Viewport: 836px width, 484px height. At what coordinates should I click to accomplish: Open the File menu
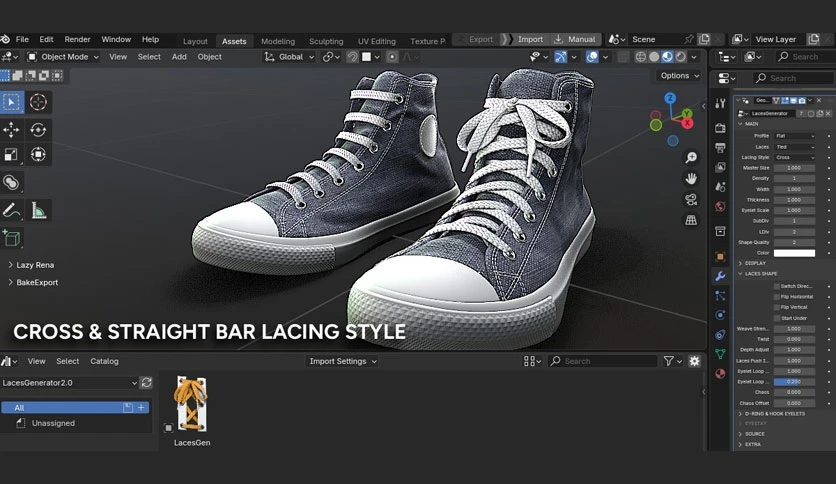point(22,39)
